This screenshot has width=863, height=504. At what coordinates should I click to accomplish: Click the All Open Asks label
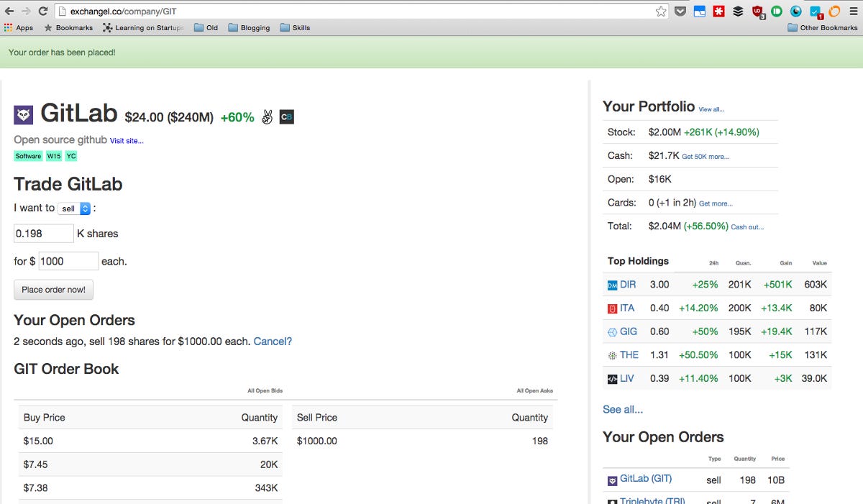tap(535, 391)
